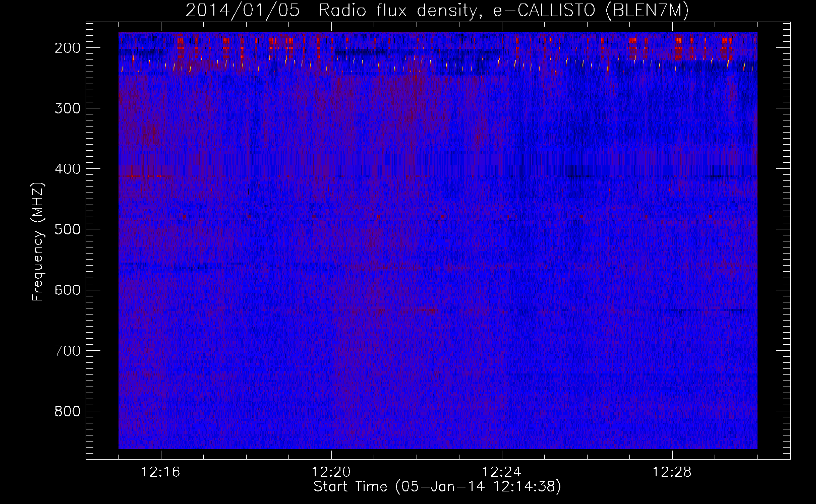Click the 12:16 time axis label
The height and width of the screenshot is (504, 816).
point(161,472)
